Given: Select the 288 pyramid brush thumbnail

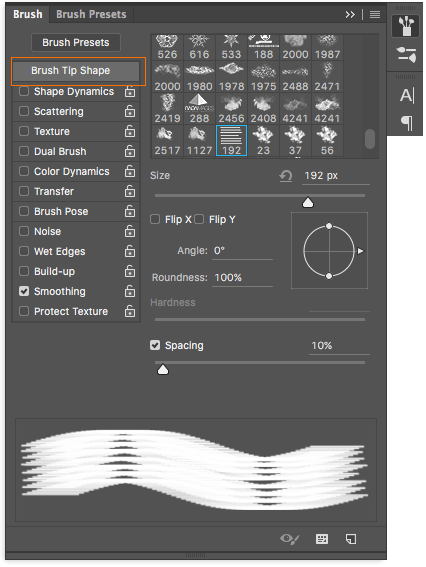Looking at the screenshot, I should 199,108.
